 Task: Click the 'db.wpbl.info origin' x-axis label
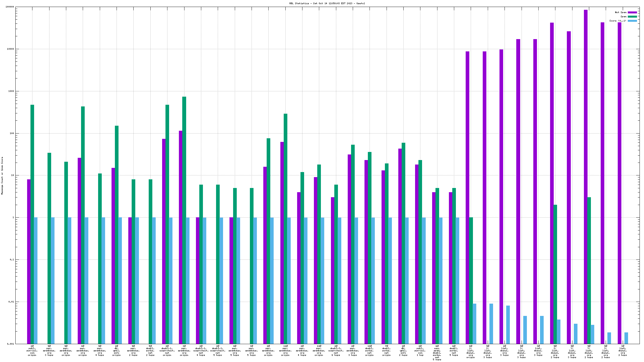click(x=117, y=351)
